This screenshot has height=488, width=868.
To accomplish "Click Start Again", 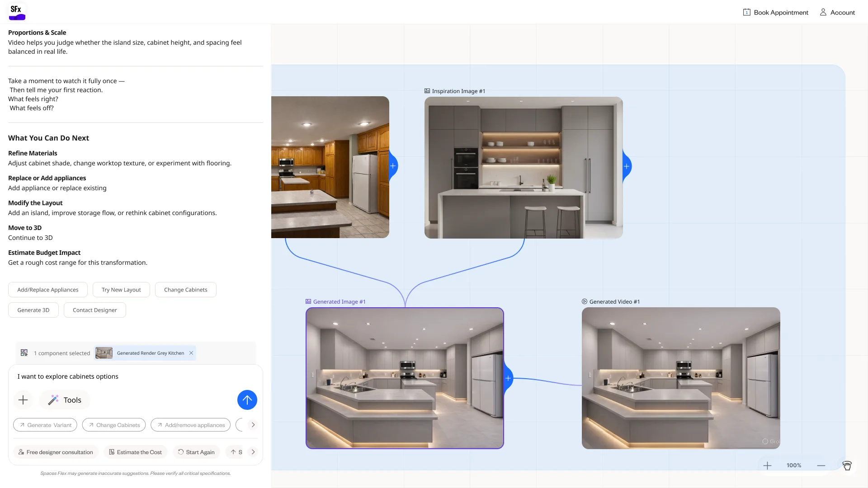I will pos(196,452).
